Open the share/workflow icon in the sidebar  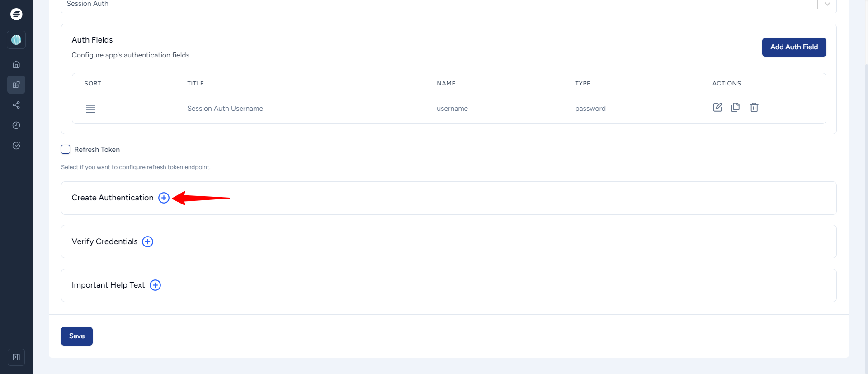(16, 105)
